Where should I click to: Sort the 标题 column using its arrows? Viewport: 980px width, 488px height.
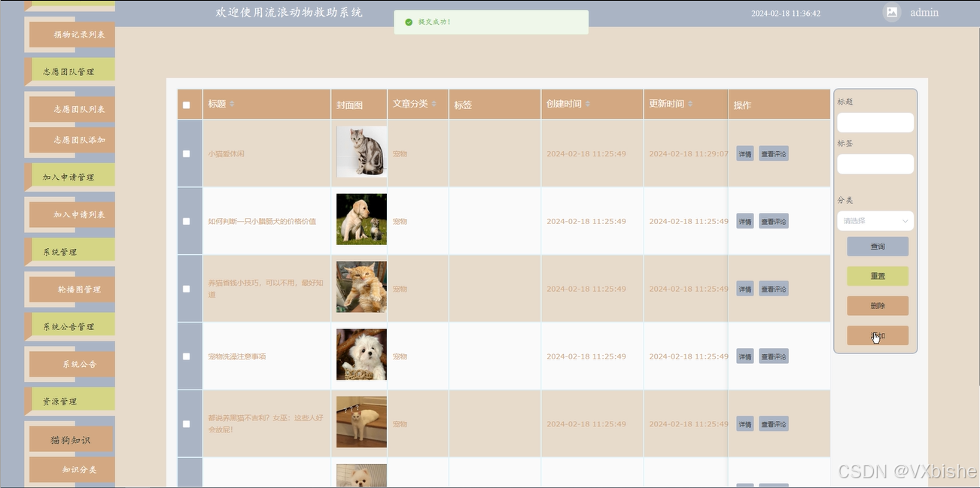point(232,104)
